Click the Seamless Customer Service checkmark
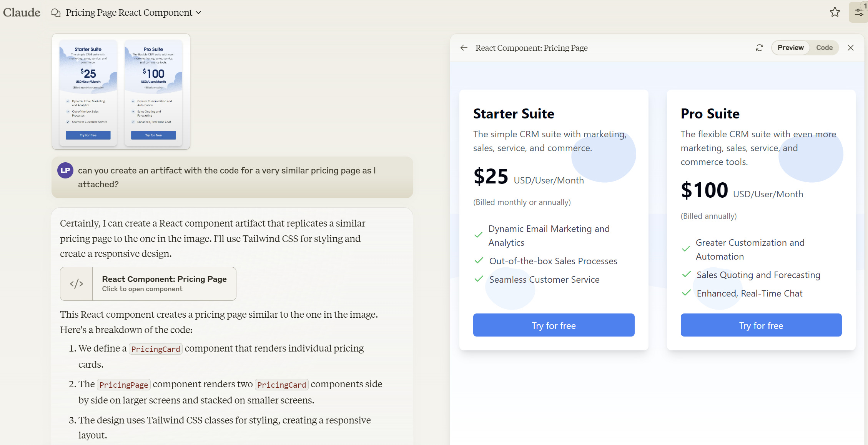The height and width of the screenshot is (445, 868). pyautogui.click(x=479, y=279)
